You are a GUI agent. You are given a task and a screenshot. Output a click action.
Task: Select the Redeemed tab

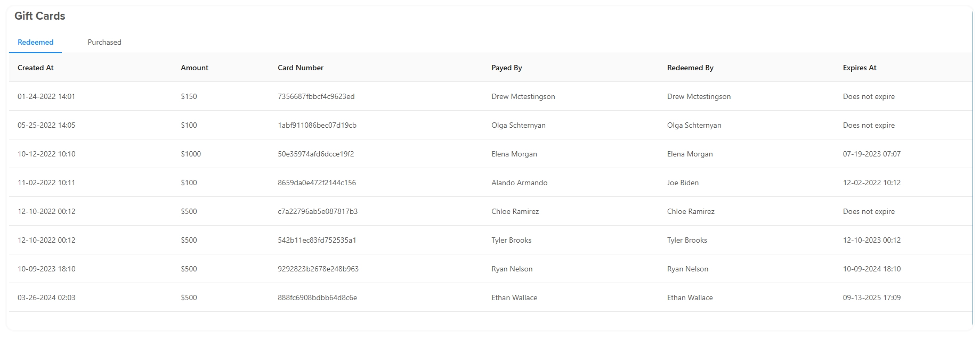36,42
